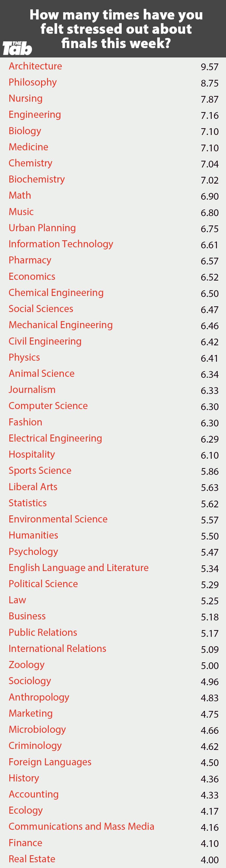Choose the International Relations label
This screenshot has width=226, height=868.
pos(57,648)
